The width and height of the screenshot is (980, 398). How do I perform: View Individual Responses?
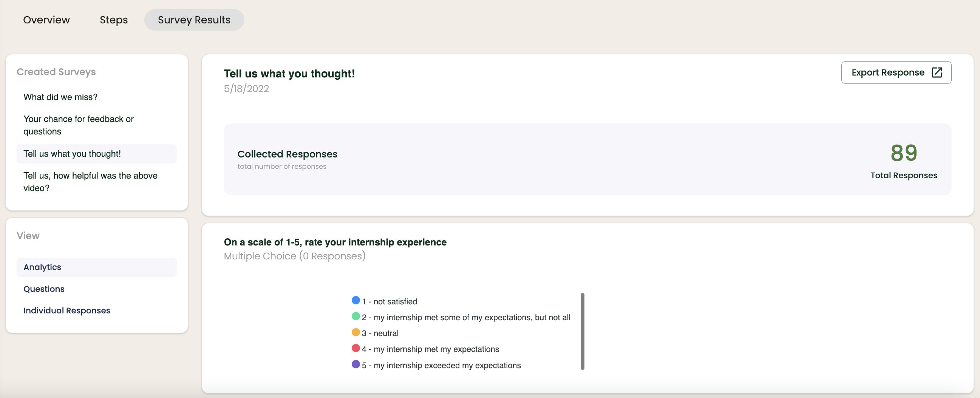(66, 310)
